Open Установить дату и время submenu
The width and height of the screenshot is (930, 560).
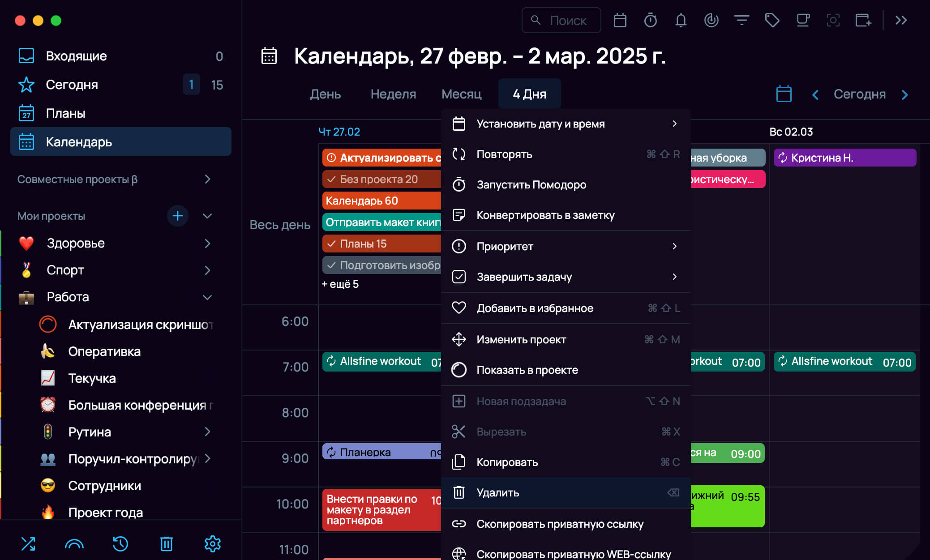tap(566, 124)
